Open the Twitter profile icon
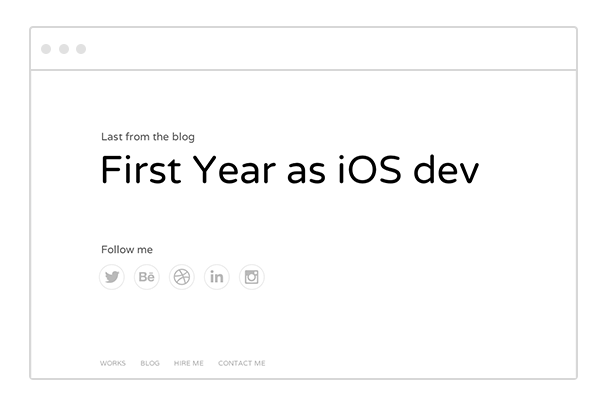 point(112,277)
